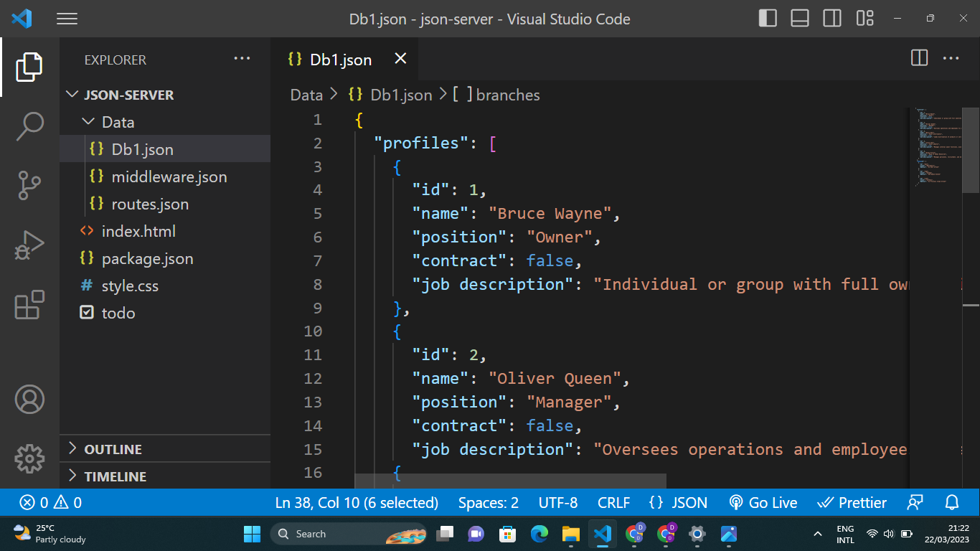Open weather widget showing 25°C
The width and height of the screenshot is (980, 551).
(50, 534)
